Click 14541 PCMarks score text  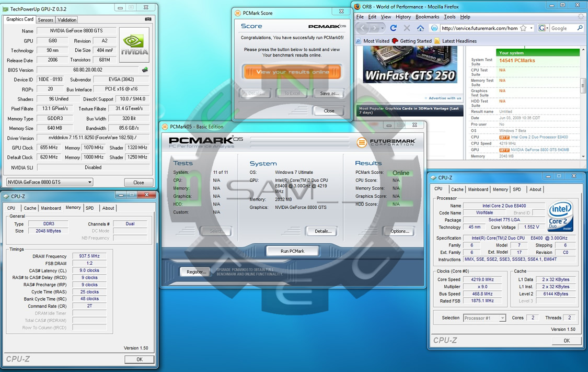pyautogui.click(x=517, y=61)
